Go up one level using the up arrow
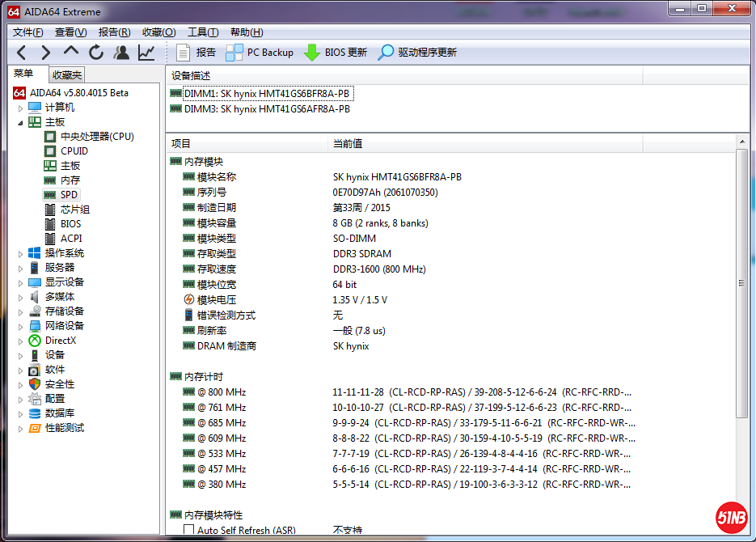The image size is (756, 542). [x=70, y=53]
